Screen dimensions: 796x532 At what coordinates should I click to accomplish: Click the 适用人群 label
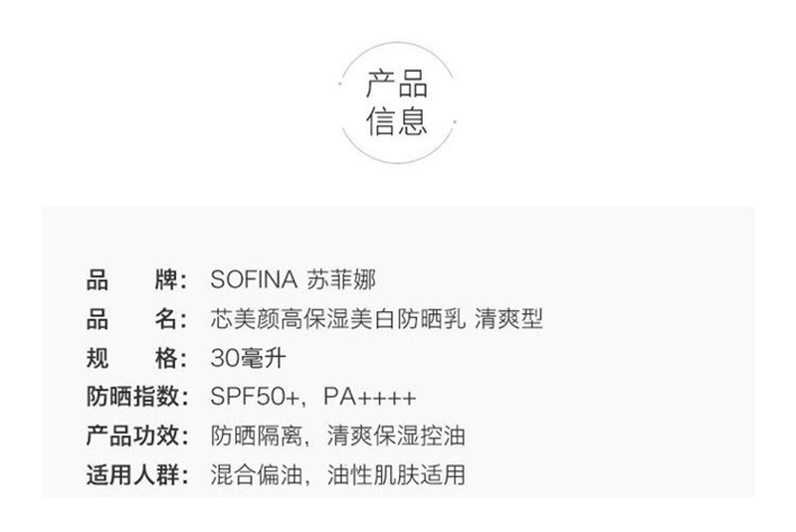[136, 474]
